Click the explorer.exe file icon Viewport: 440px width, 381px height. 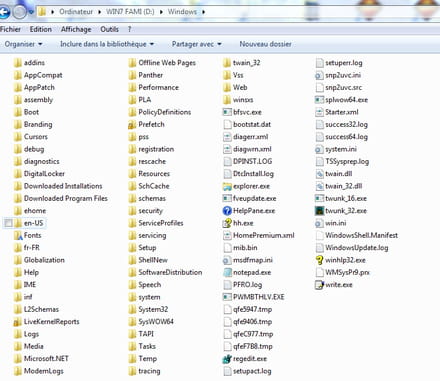227,186
